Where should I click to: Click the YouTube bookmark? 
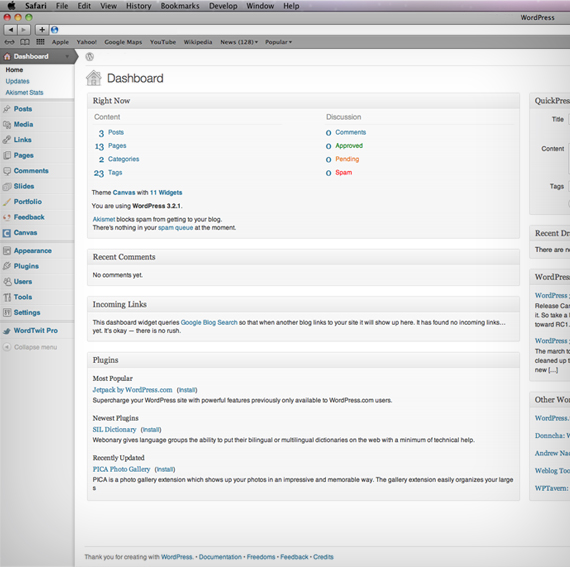[163, 42]
